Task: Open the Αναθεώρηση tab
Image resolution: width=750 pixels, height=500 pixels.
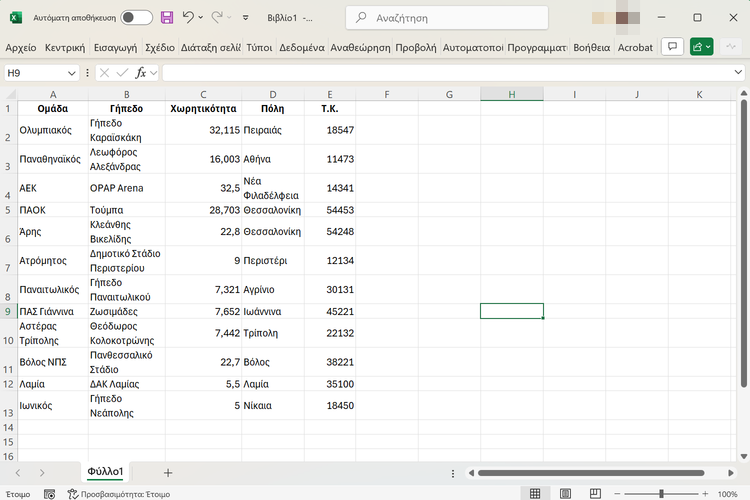Action: (x=360, y=47)
